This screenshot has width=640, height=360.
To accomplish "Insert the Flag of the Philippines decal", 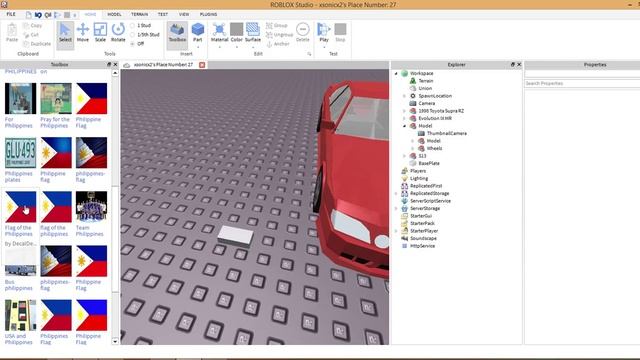I will pos(20,207).
